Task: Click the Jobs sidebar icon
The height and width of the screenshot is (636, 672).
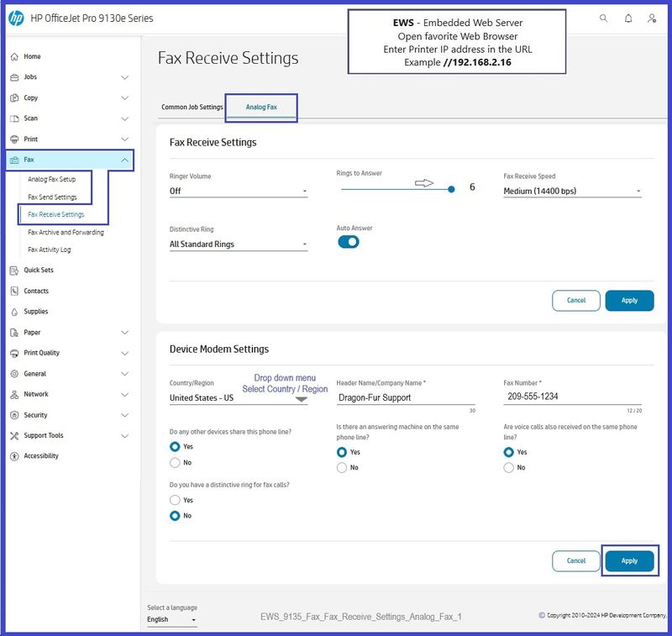Action: click(14, 77)
